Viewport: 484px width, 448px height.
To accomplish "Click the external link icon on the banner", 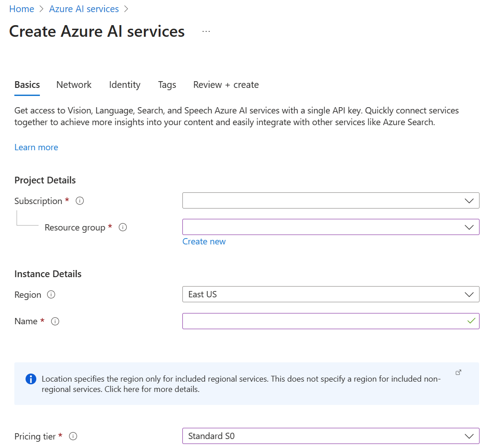I will pyautogui.click(x=458, y=372).
